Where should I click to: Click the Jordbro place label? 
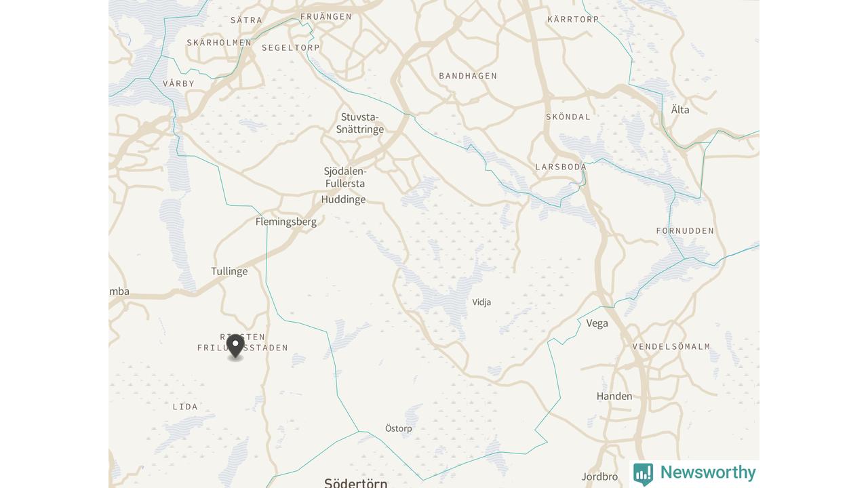[600, 477]
